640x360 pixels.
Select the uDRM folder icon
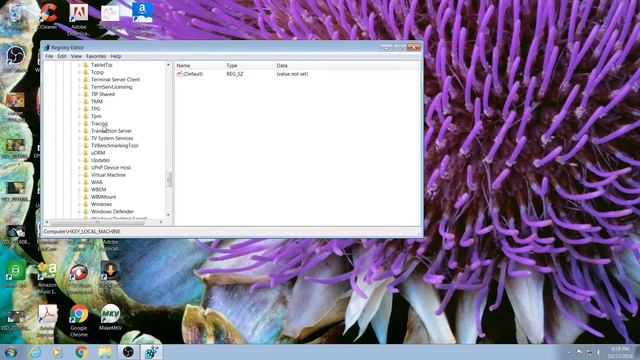coord(86,153)
